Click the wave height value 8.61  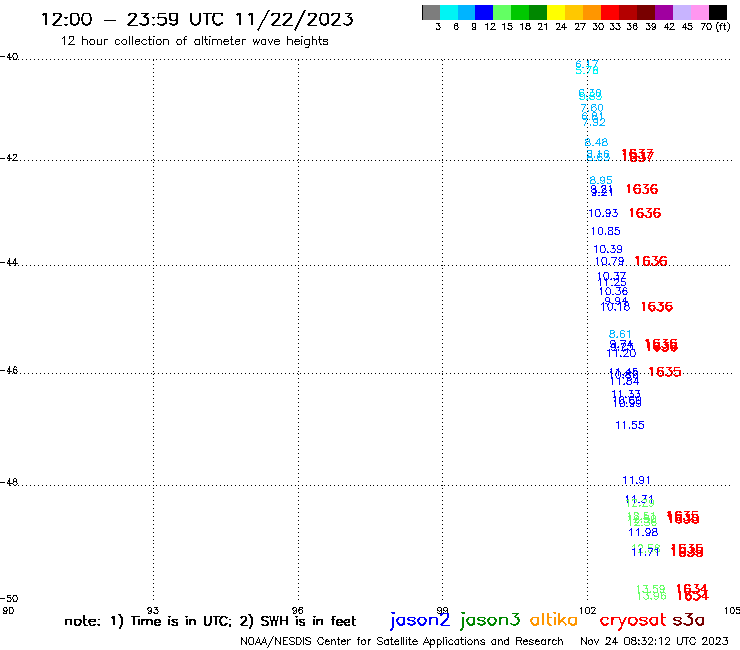(x=620, y=334)
